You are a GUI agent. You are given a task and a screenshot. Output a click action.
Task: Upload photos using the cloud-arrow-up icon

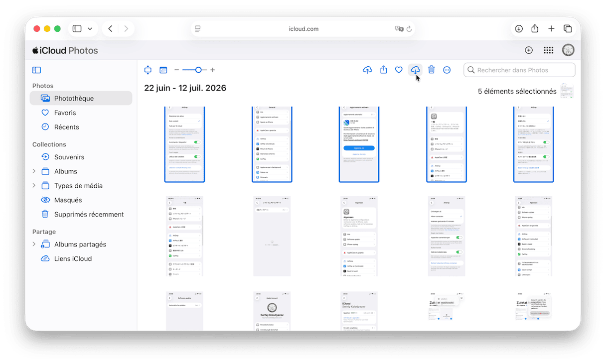point(367,70)
